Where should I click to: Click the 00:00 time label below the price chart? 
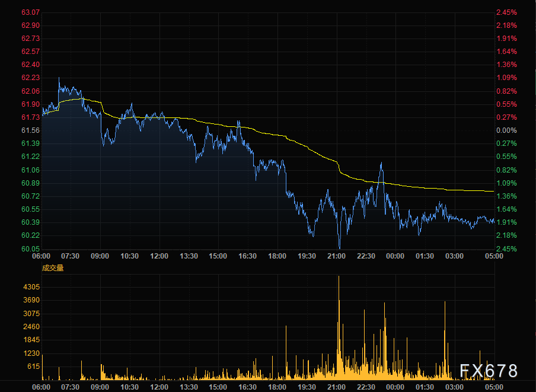395,256
